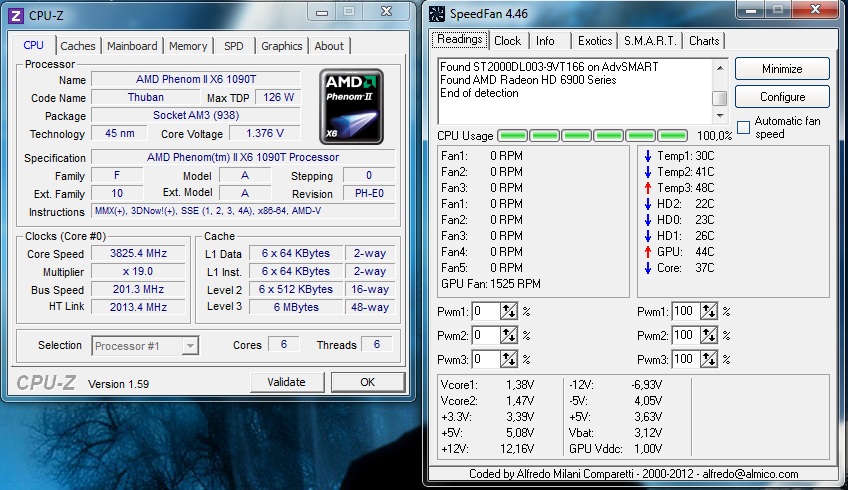Screen dimensions: 848x490
Task: Click right Pwm1 value field showing 100
Action: pos(686,312)
